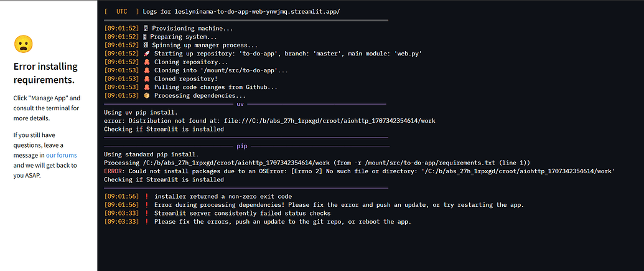Click the "uv" section divider label
Image resolution: width=644 pixels, height=271 pixels.
(x=240, y=104)
